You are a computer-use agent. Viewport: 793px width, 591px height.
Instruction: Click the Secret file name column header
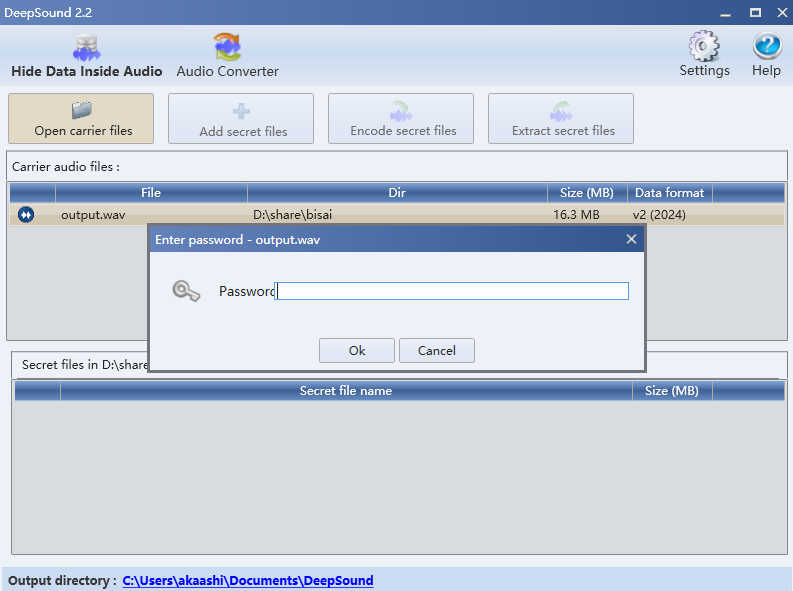pyautogui.click(x=346, y=391)
